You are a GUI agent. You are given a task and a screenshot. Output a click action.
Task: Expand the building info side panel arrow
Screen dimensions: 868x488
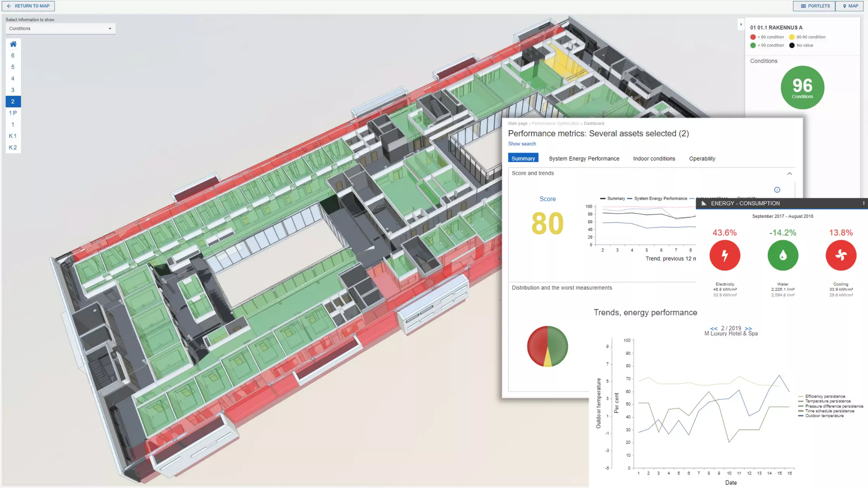pyautogui.click(x=741, y=24)
